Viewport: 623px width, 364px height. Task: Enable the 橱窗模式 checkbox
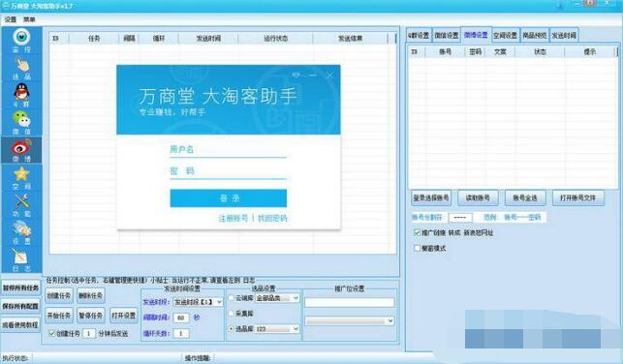coord(417,248)
